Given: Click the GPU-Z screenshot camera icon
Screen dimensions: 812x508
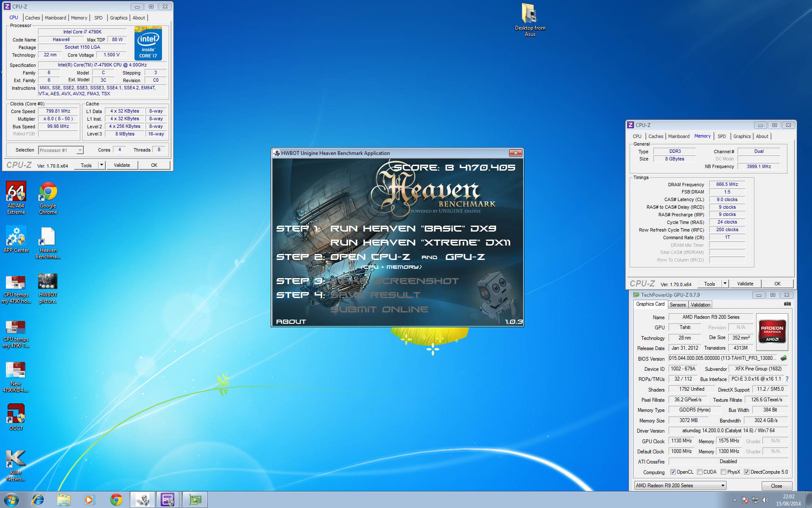Looking at the screenshot, I should click(787, 304).
